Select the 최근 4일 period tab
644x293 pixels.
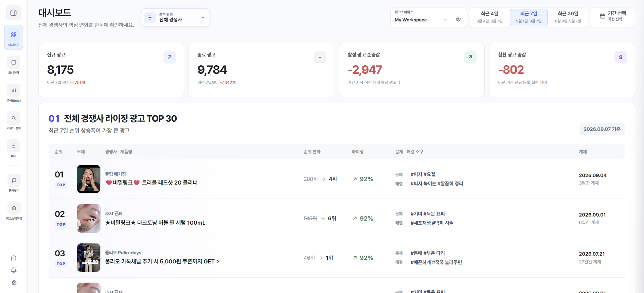[489, 17]
